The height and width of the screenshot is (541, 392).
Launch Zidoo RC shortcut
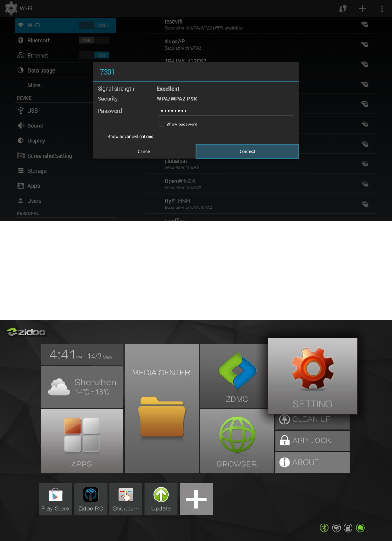coord(91,499)
